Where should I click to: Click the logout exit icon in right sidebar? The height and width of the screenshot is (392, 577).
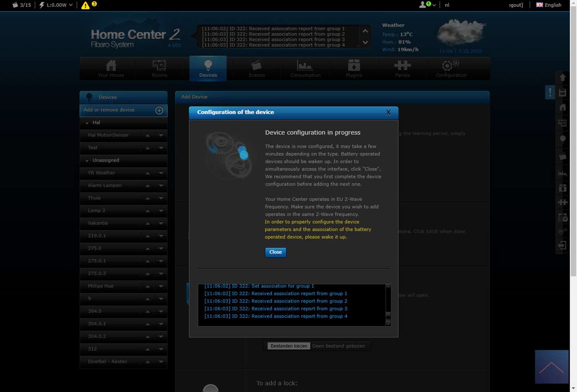point(562,245)
